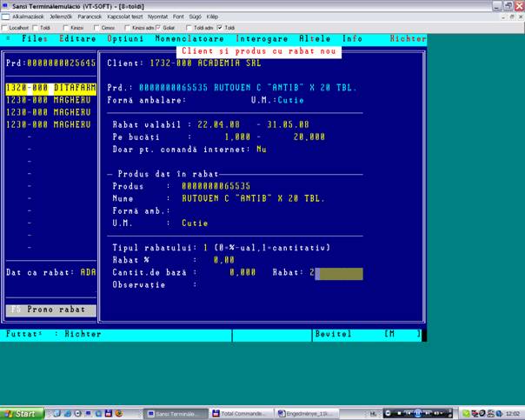The width and height of the screenshot is (525, 420).
Task: Uncheck the Goliat checkbox
Action: (157, 28)
